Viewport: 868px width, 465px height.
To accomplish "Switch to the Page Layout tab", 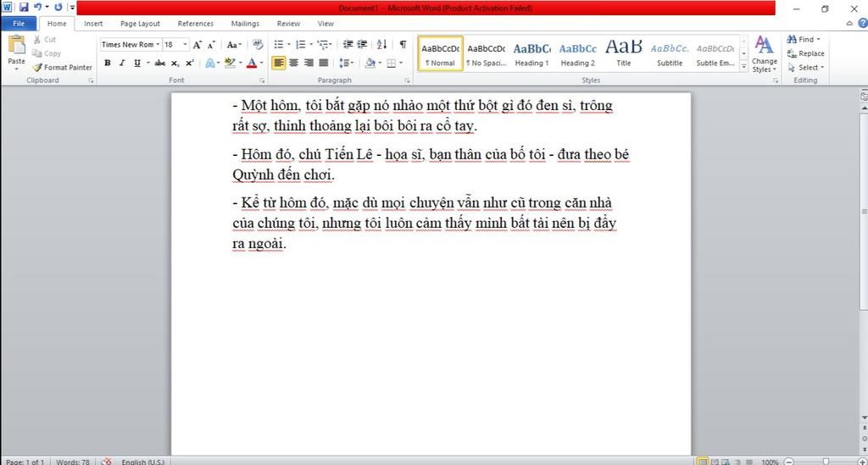I will point(140,24).
